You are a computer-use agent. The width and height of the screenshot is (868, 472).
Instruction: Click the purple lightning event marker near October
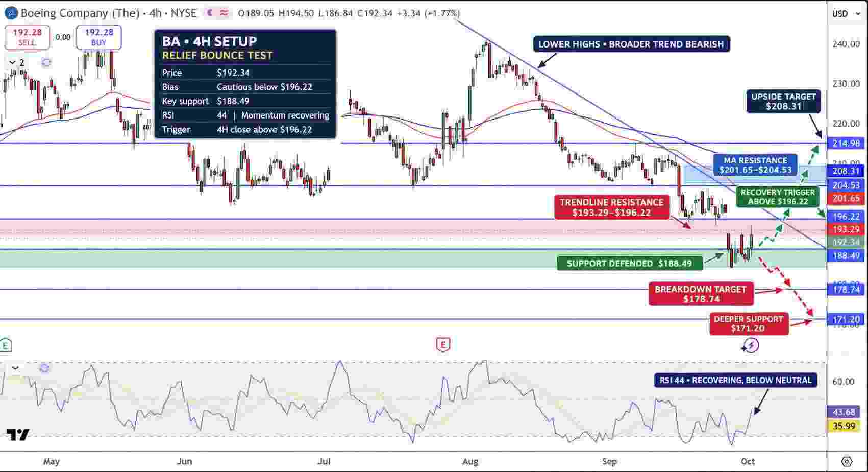751,346
